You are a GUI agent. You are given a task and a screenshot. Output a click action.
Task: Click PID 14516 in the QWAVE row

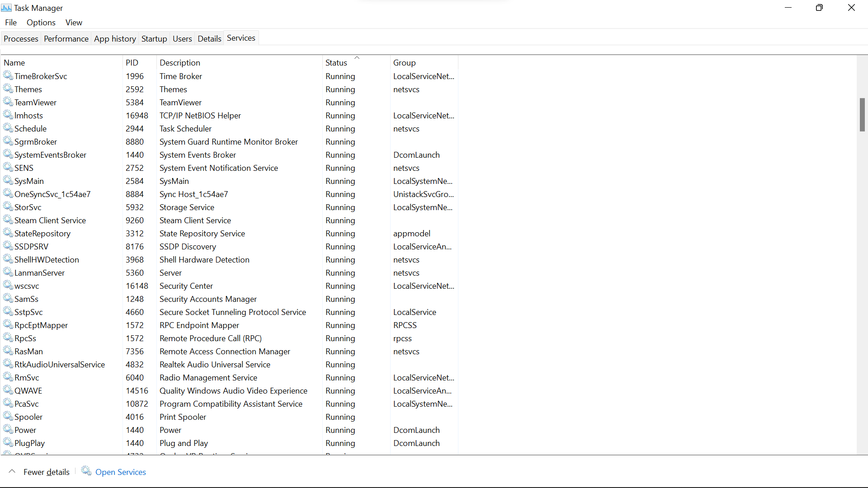pos(137,391)
